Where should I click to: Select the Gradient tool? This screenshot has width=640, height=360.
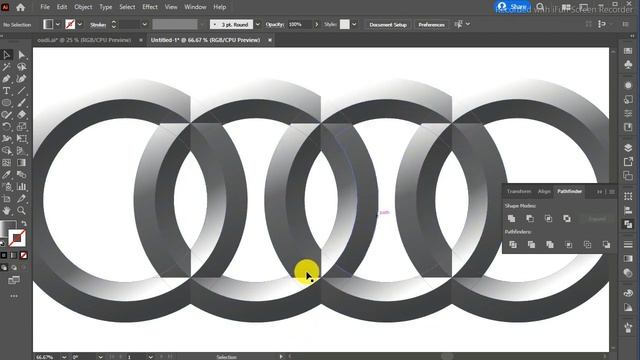(21, 162)
